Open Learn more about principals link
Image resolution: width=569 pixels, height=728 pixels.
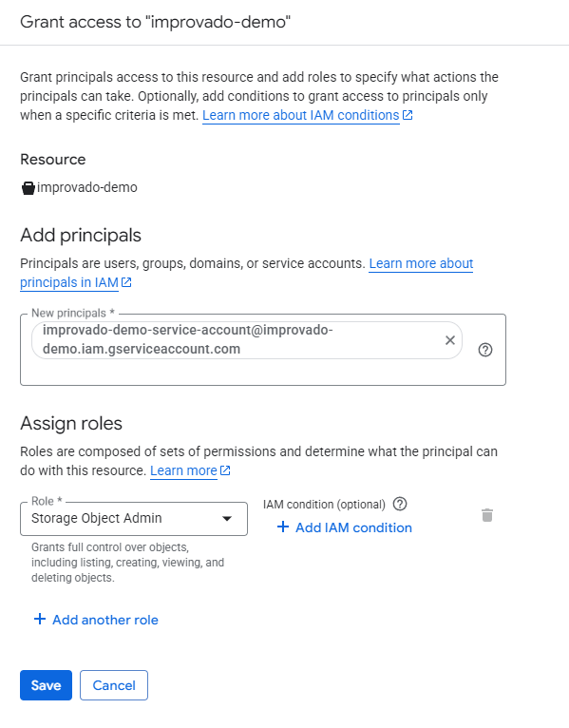(x=246, y=273)
